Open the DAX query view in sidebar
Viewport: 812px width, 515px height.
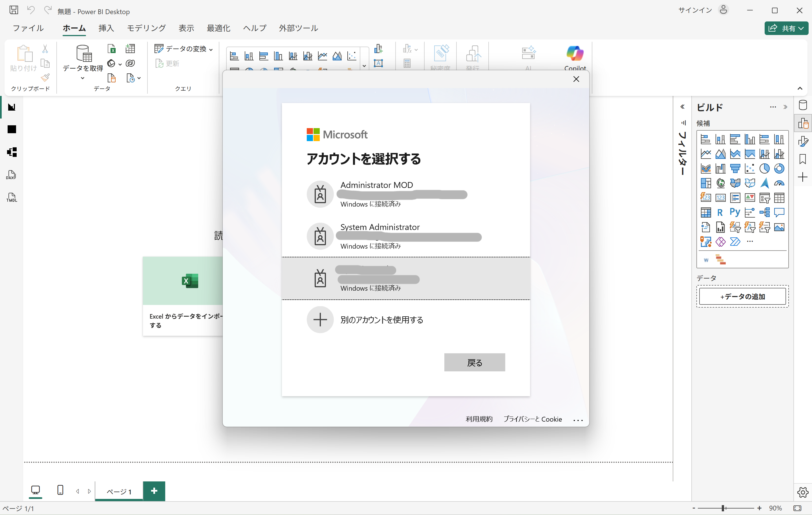pyautogui.click(x=11, y=175)
